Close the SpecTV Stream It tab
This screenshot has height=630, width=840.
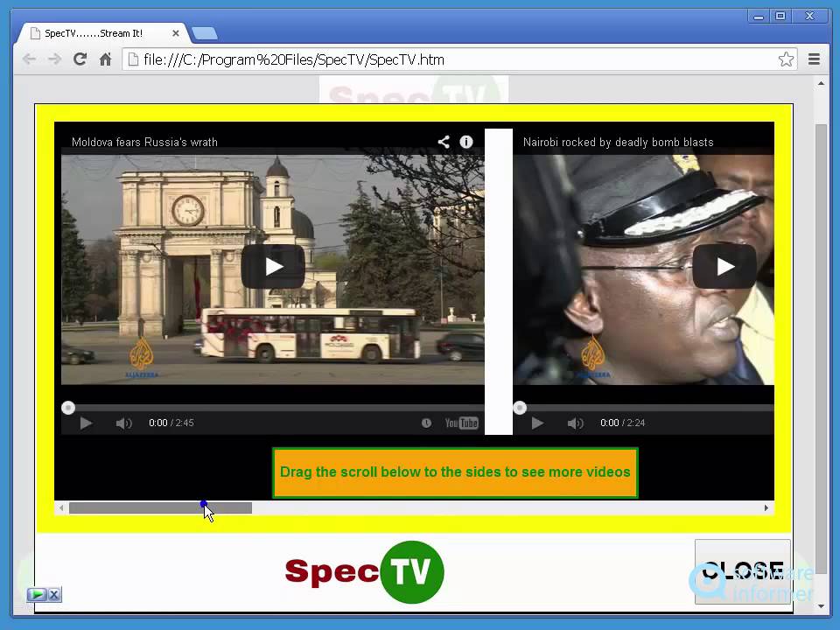tap(175, 33)
